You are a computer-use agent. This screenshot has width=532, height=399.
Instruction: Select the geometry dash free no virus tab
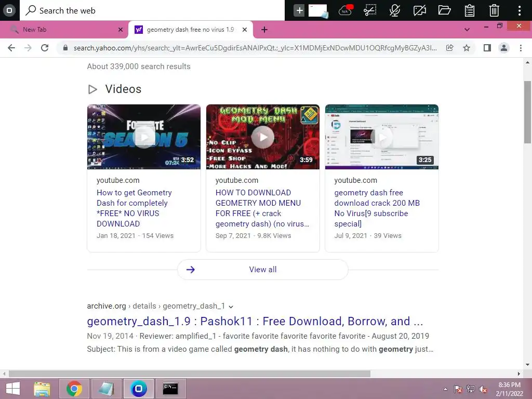[190, 30]
